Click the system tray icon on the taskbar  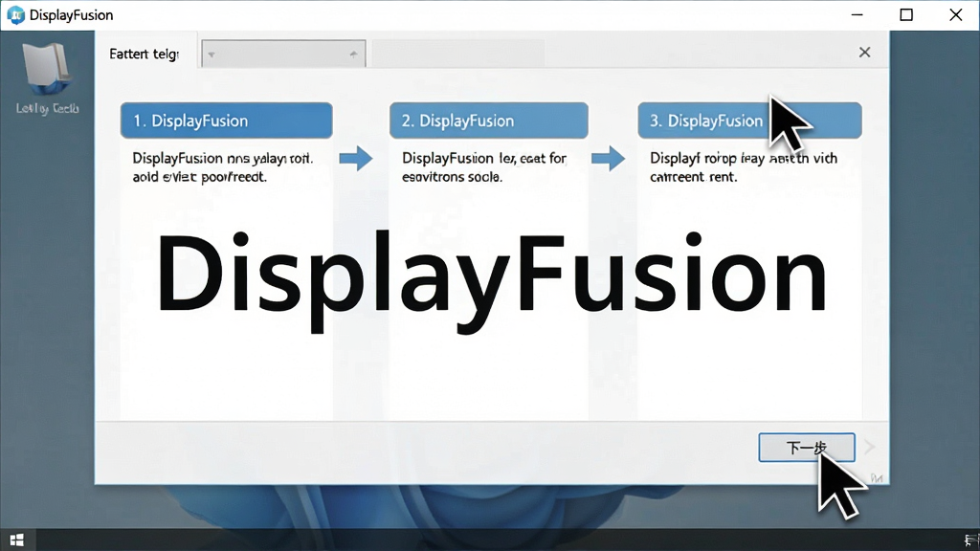(971, 540)
